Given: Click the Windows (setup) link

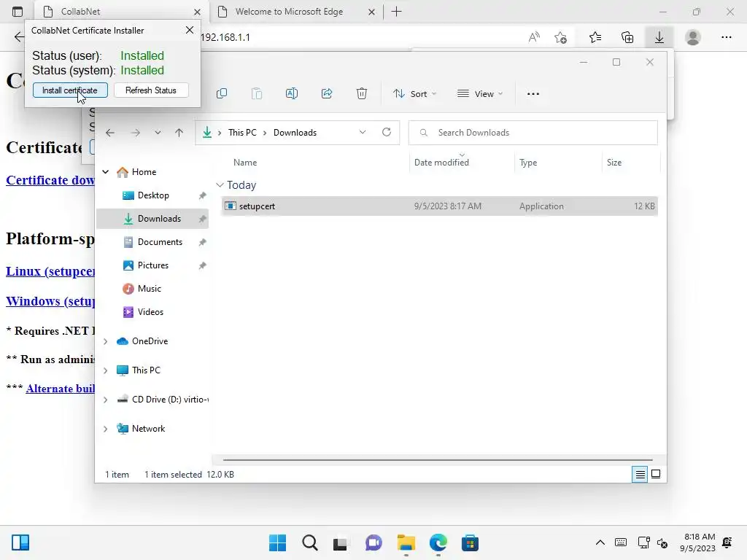Looking at the screenshot, I should [50, 301].
